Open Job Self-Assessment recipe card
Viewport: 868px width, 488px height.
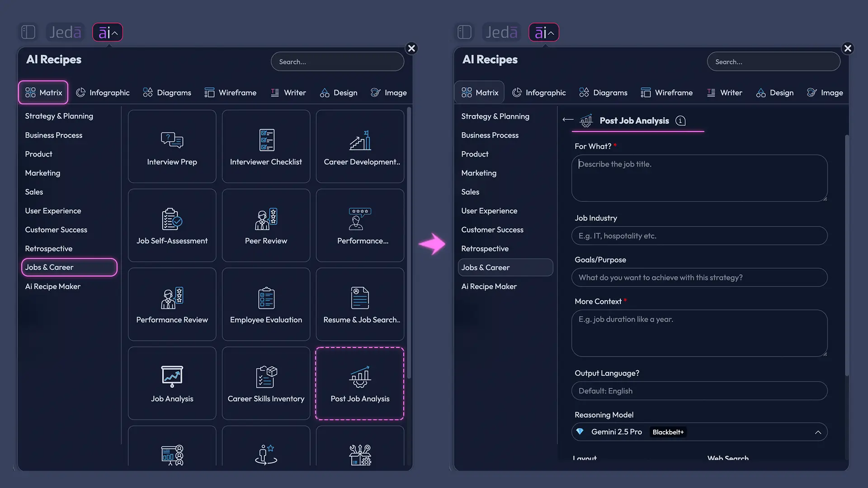pyautogui.click(x=172, y=225)
